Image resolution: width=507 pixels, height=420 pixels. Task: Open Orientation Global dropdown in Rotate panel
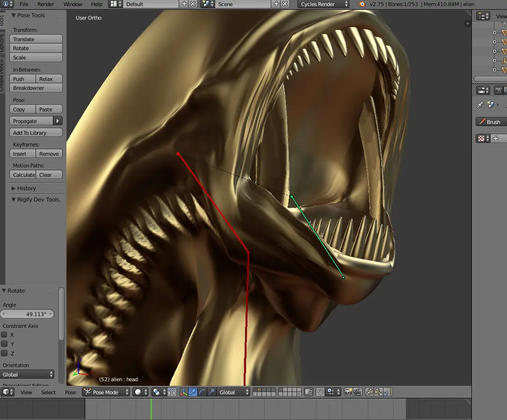(x=27, y=375)
